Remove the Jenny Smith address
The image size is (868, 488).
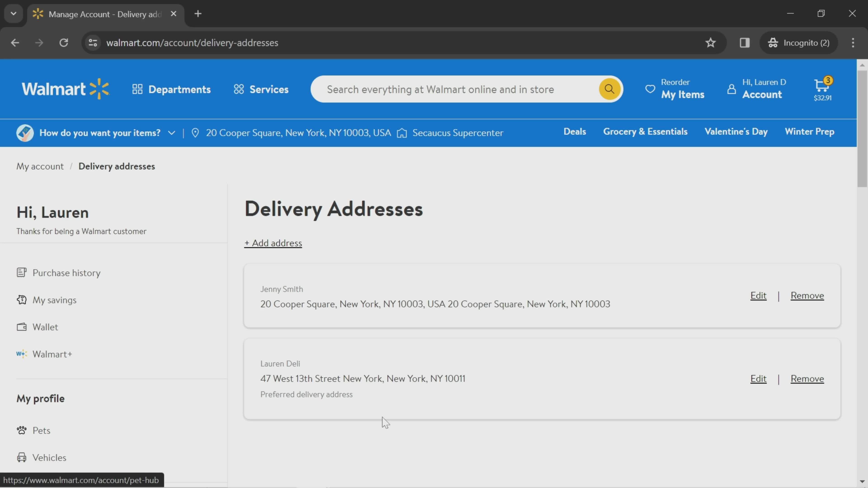coord(807,296)
